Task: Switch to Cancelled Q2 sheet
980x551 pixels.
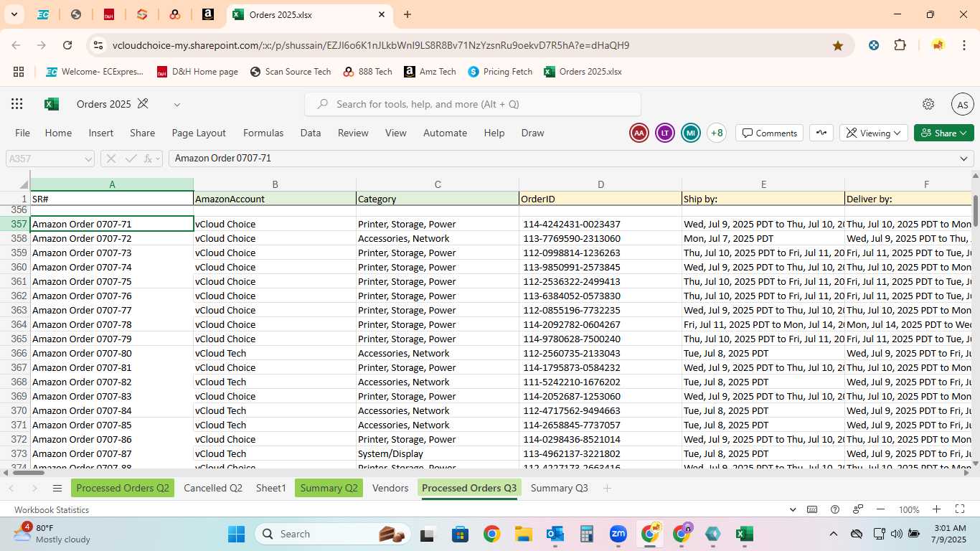Action: (x=213, y=488)
